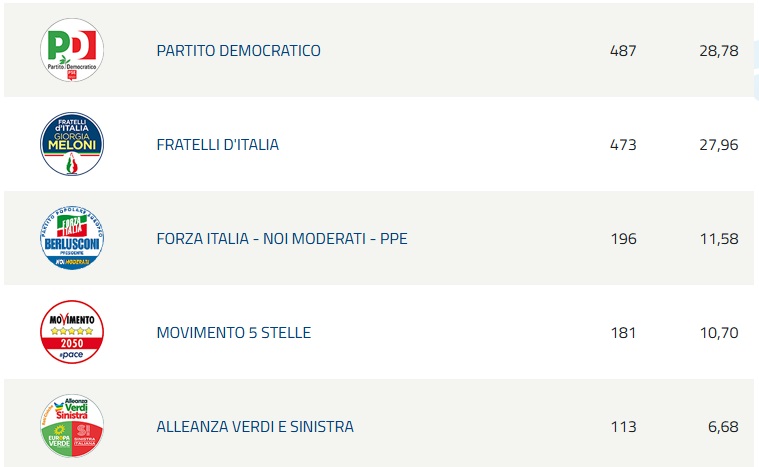Select FORZA ITALIA - NOI MODERATI - PPE
This screenshot has height=467, width=759.
click(x=282, y=239)
